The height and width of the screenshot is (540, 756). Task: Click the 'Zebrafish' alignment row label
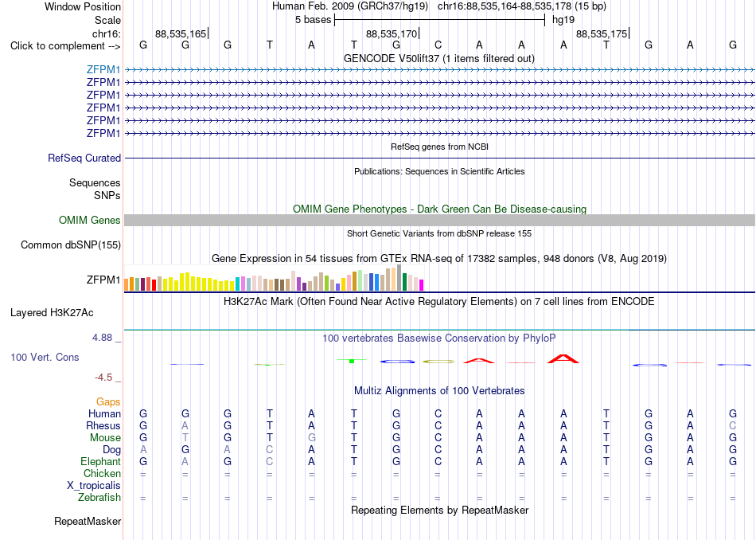99,498
